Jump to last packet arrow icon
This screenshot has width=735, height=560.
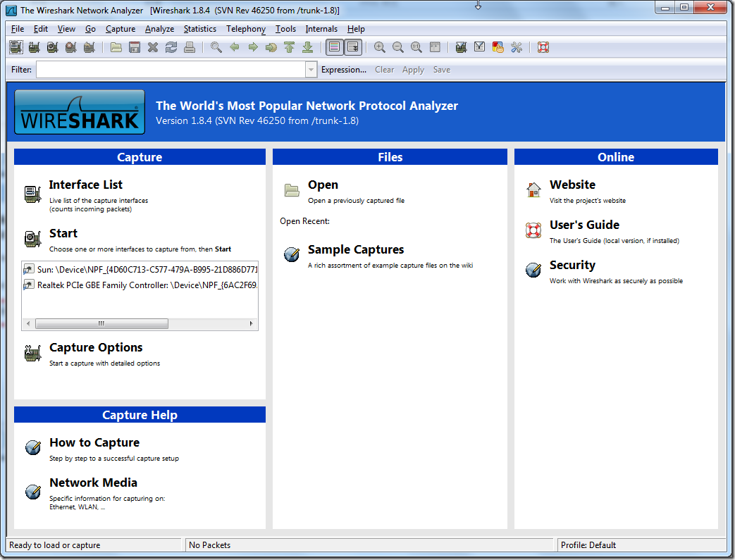307,47
